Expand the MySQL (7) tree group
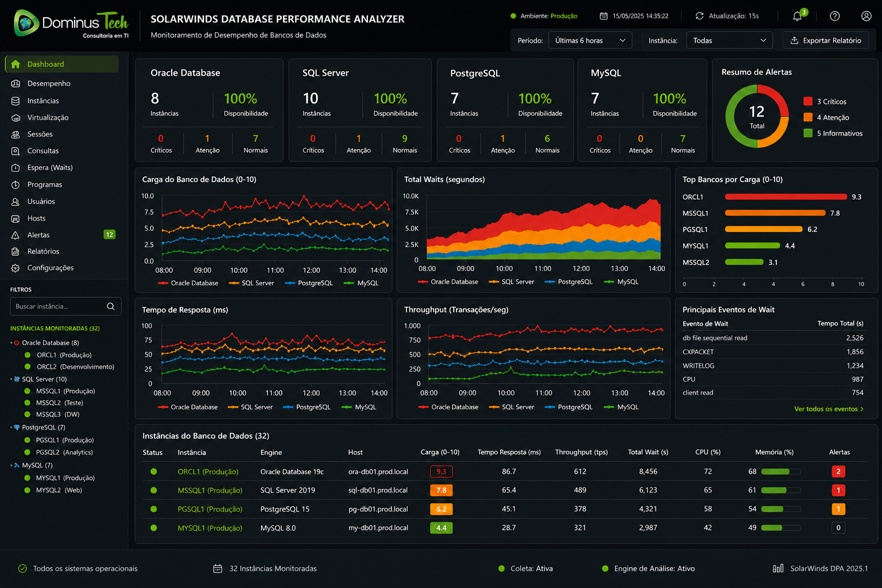The height and width of the screenshot is (588, 882). tap(11, 465)
